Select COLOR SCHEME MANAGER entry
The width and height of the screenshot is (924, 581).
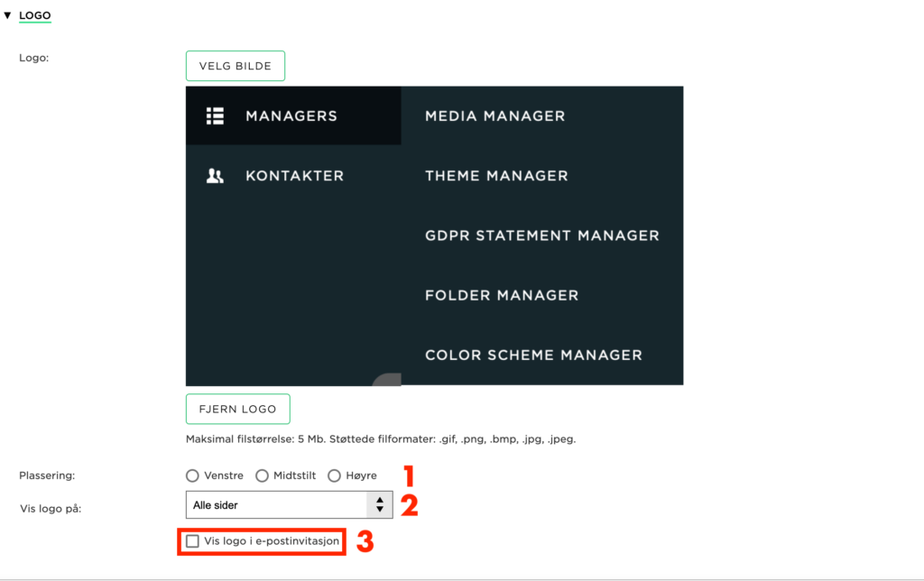[533, 355]
